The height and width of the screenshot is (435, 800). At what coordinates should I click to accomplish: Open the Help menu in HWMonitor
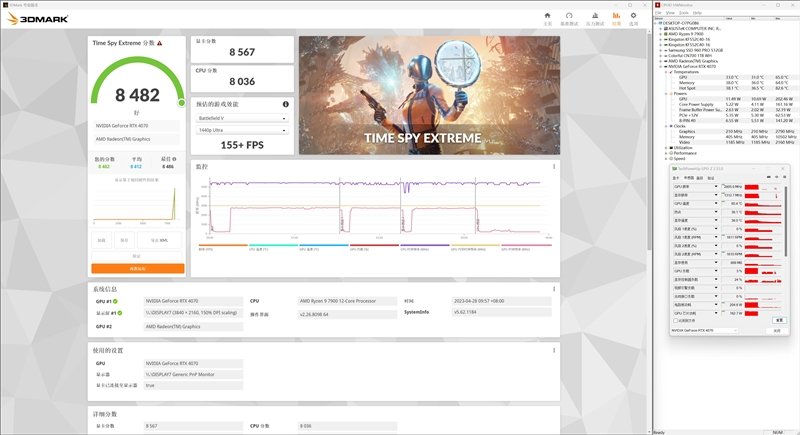pos(697,13)
